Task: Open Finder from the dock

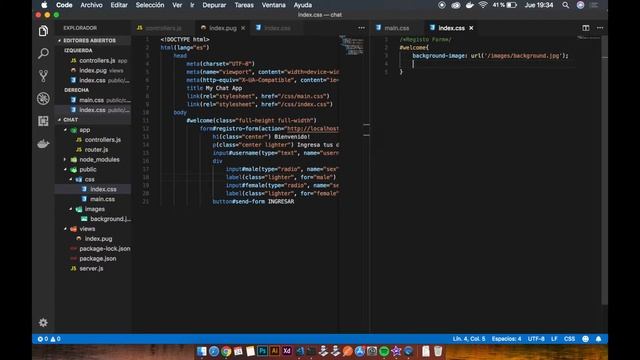Action: (201, 351)
